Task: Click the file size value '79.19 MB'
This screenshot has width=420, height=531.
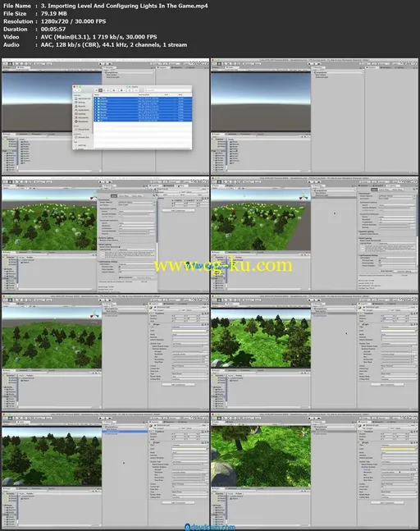Action: point(54,14)
